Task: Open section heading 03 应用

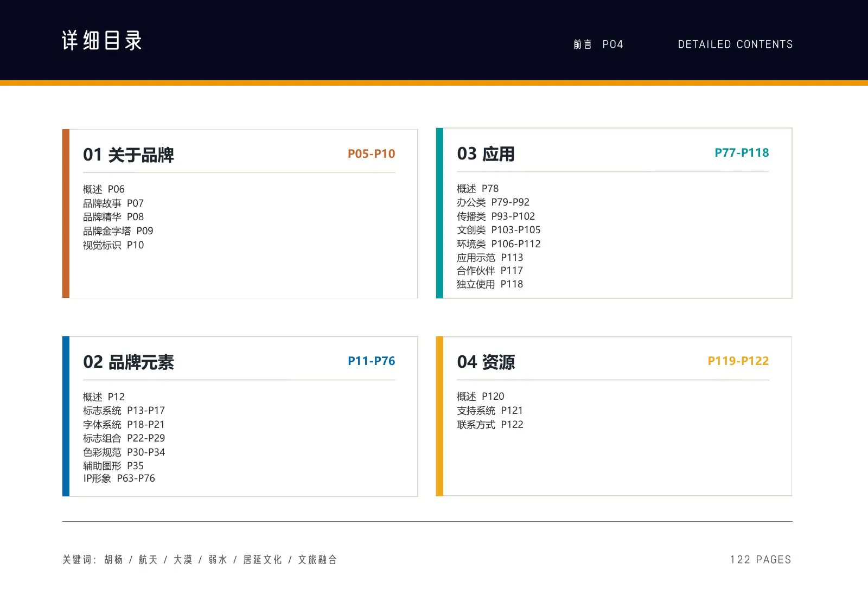Action: (486, 154)
